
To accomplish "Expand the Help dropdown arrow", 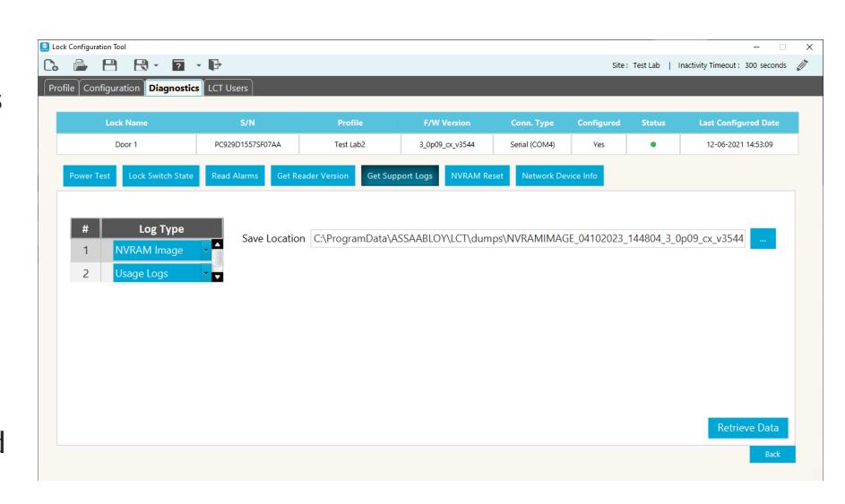I will (198, 65).
